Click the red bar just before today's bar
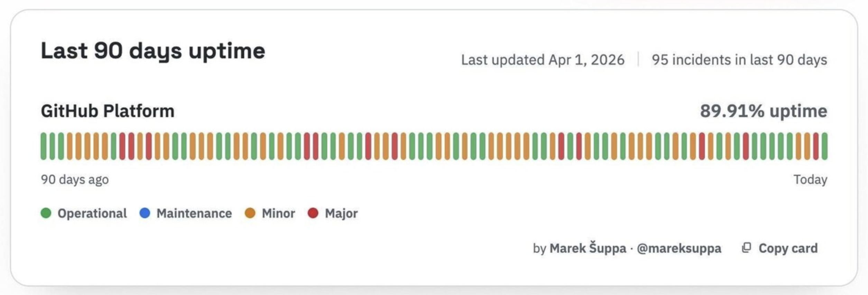Image resolution: width=868 pixels, height=295 pixels. click(x=816, y=146)
